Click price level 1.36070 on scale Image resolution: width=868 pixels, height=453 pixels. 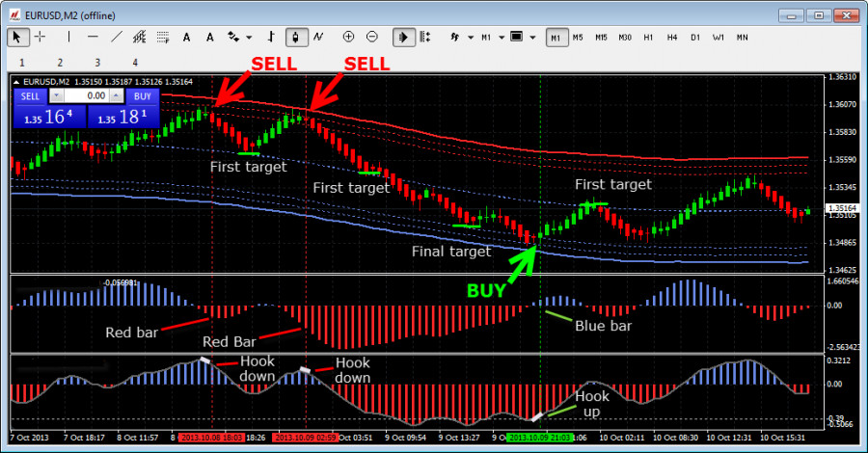pos(842,104)
